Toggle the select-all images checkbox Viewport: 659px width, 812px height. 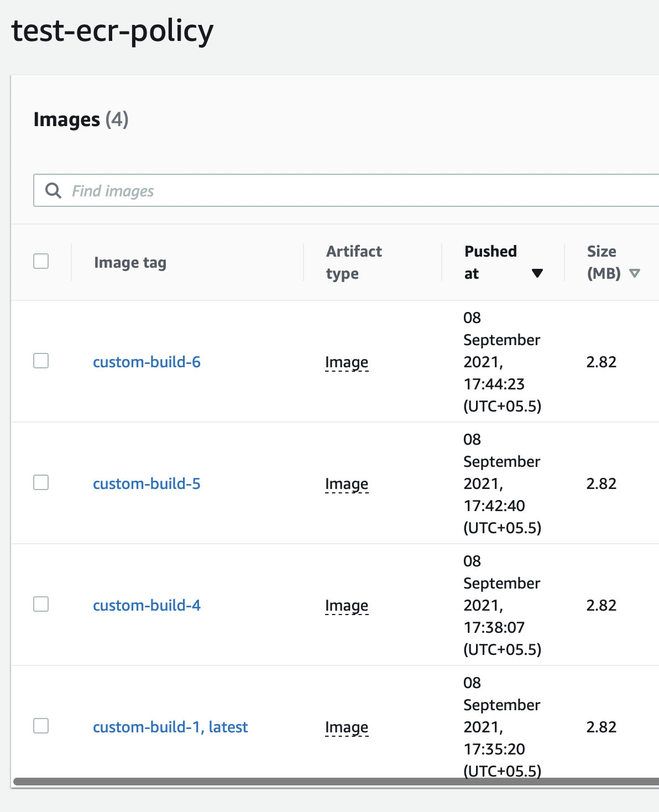41,261
